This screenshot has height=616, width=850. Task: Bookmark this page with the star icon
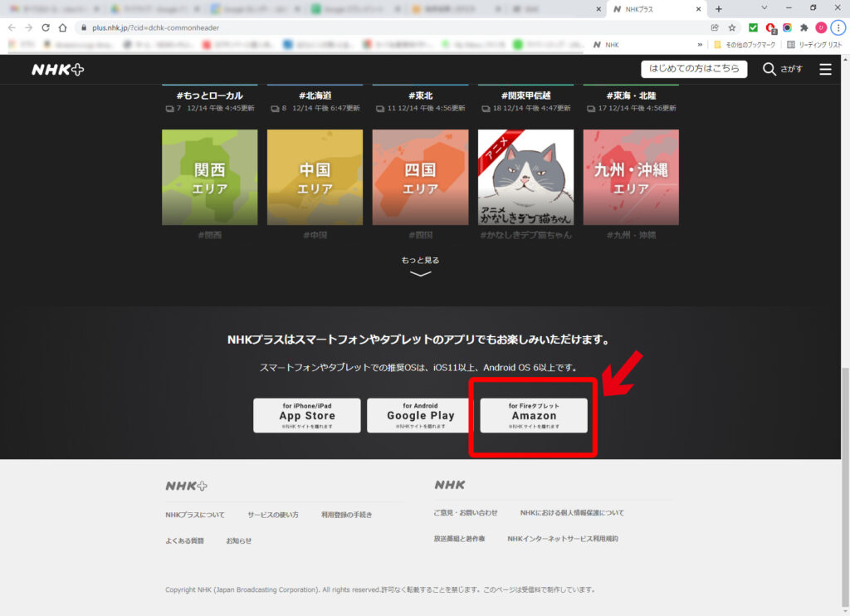point(731,27)
